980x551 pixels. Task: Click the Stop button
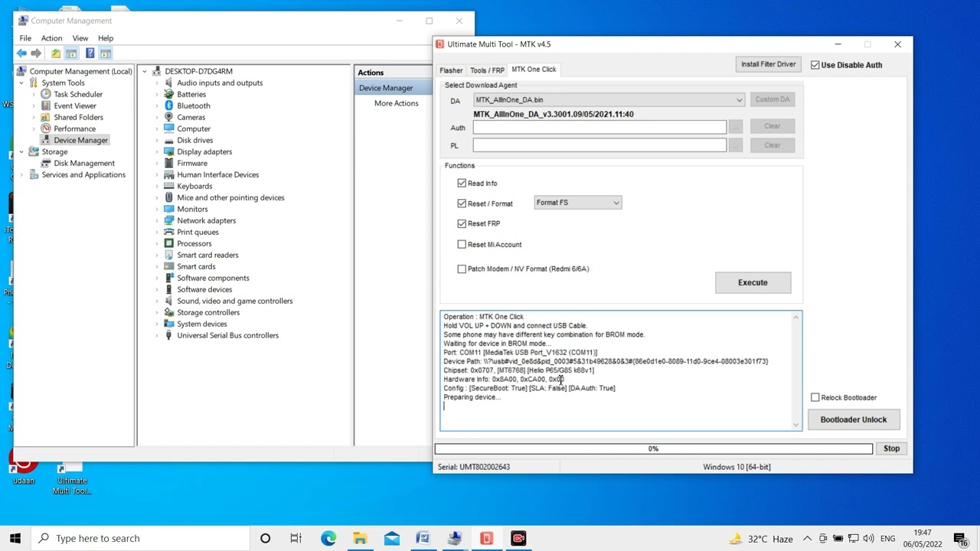(891, 448)
